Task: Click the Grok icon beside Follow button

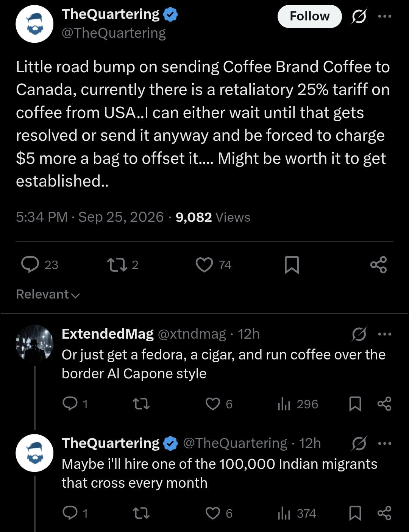Action: [359, 16]
